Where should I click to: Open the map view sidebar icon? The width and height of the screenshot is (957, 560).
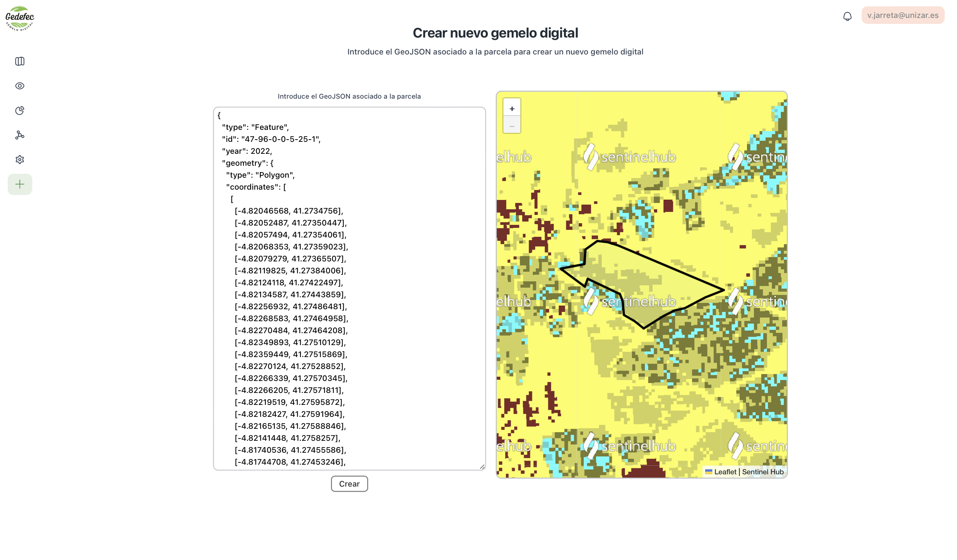(20, 61)
